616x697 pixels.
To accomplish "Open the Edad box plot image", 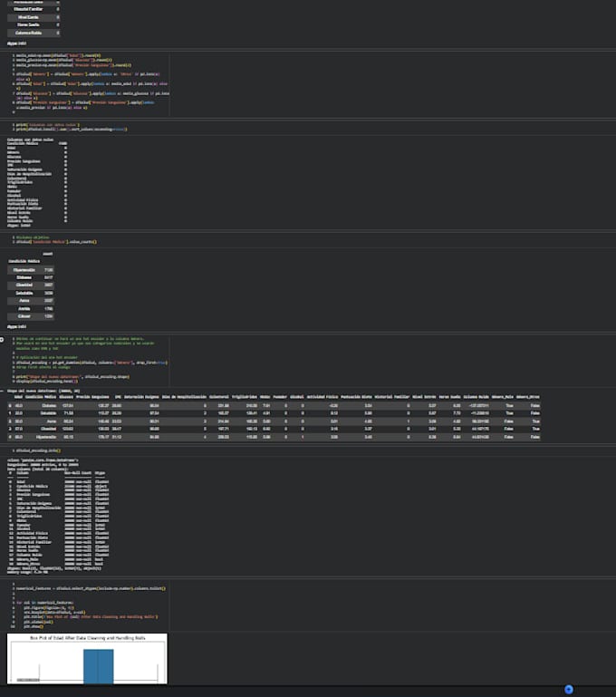I will 87,658.
